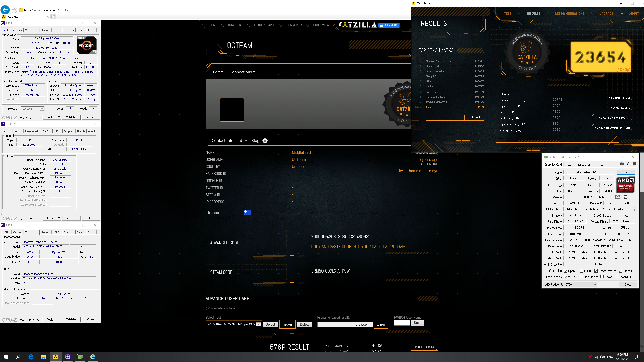Switch to the Sensors tab in GPU-Z
644x362 pixels.
pos(569,165)
